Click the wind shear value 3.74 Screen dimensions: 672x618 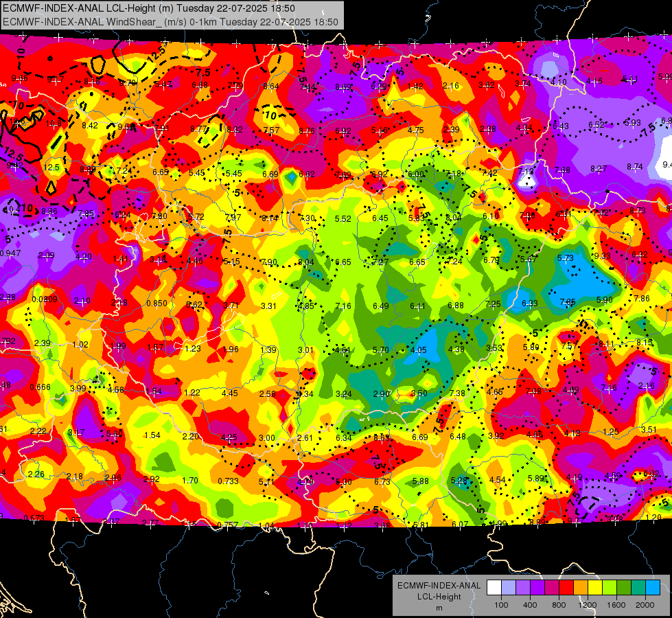click(x=523, y=84)
